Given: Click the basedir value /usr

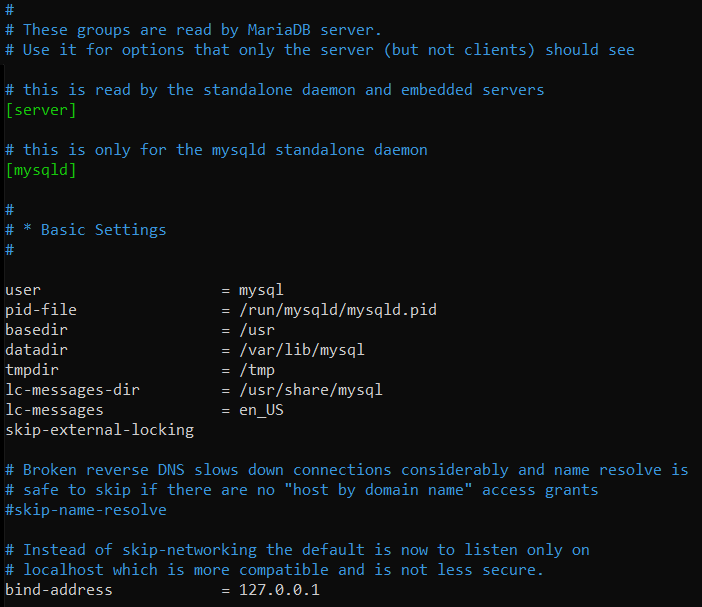Looking at the screenshot, I should (x=256, y=330).
